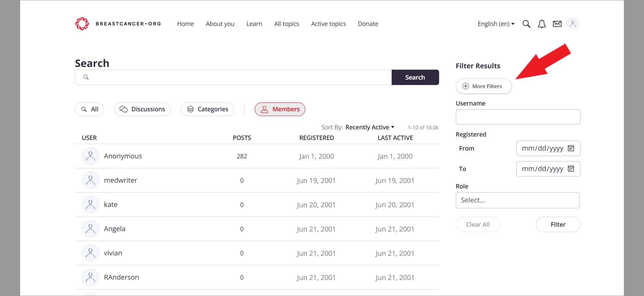Select the All search tab

pyautogui.click(x=89, y=109)
